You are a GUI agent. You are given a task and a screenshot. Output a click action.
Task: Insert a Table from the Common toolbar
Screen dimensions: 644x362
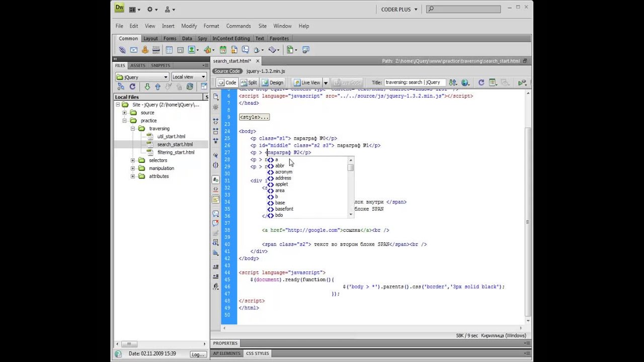point(169,50)
